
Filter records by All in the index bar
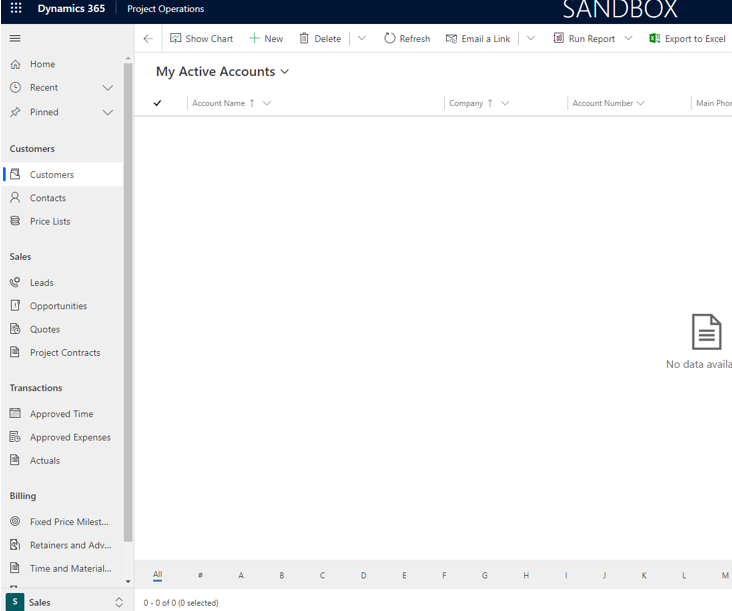click(157, 575)
